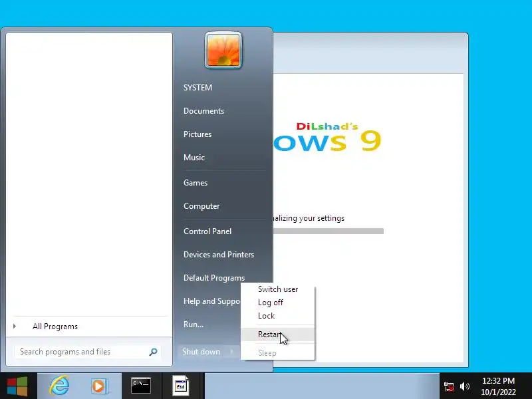Screen dimensions: 532x399
Task: Open the Run... dialog
Action: [x=194, y=325]
